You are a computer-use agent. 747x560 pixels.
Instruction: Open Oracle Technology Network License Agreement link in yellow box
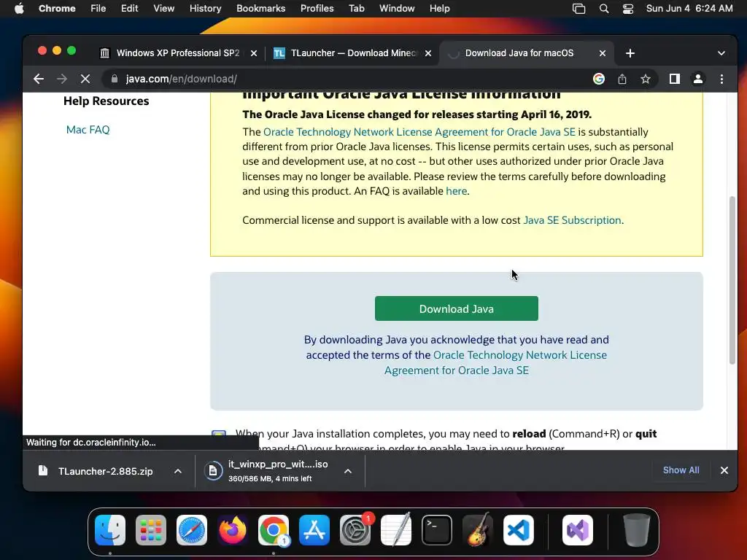(419, 132)
